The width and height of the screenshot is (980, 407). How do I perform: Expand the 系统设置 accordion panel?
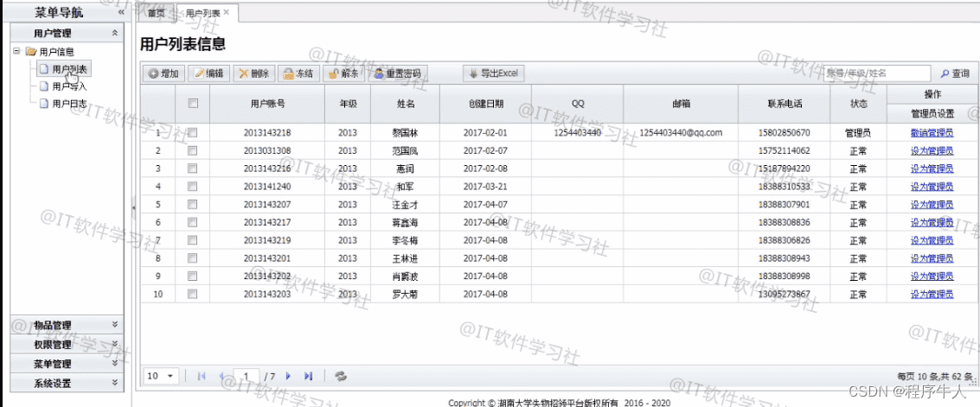click(x=67, y=384)
